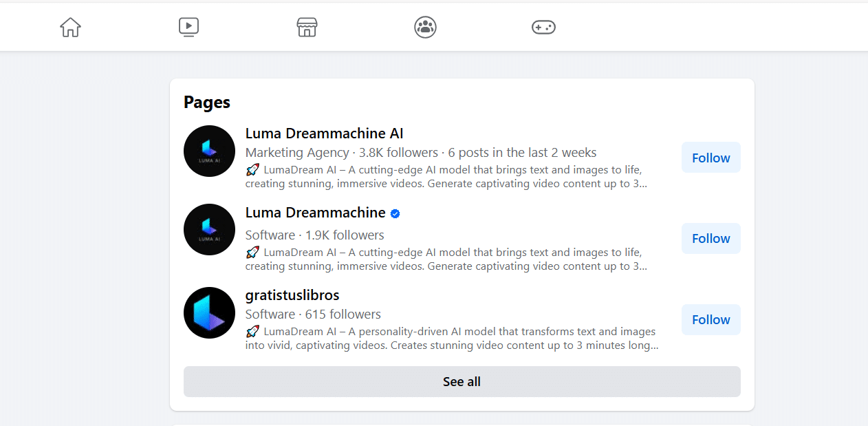Screen dimensions: 868x426
Task: Open the Marketplace storefront icon
Action: pyautogui.click(x=307, y=28)
